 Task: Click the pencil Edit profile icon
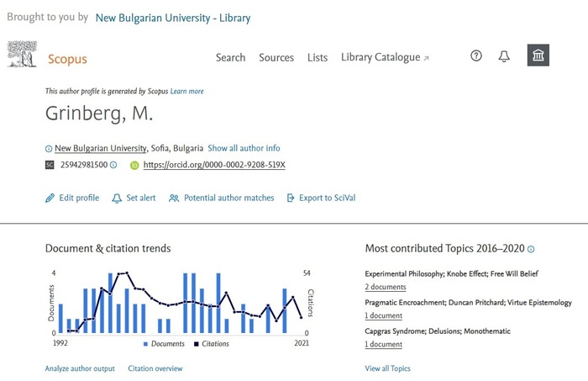(50, 198)
